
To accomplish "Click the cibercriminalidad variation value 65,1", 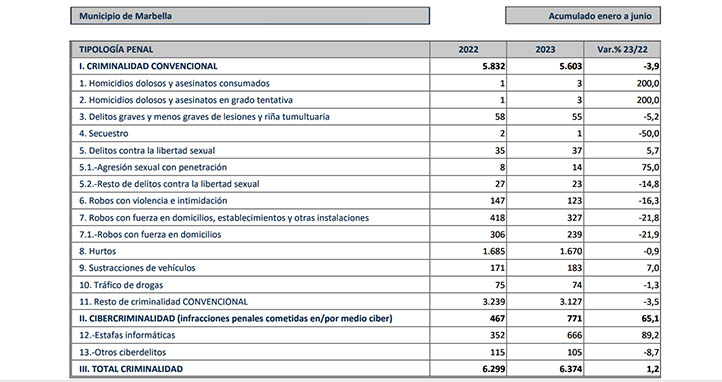I will coord(650,318).
